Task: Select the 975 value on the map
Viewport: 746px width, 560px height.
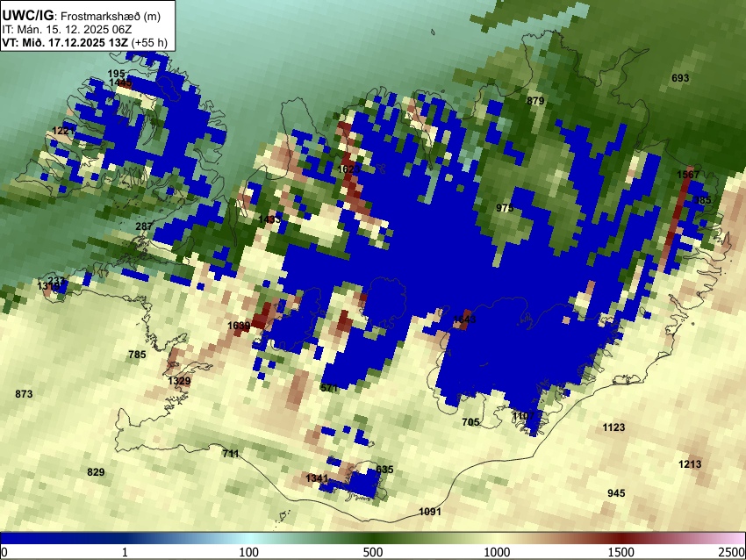Action: click(505, 208)
